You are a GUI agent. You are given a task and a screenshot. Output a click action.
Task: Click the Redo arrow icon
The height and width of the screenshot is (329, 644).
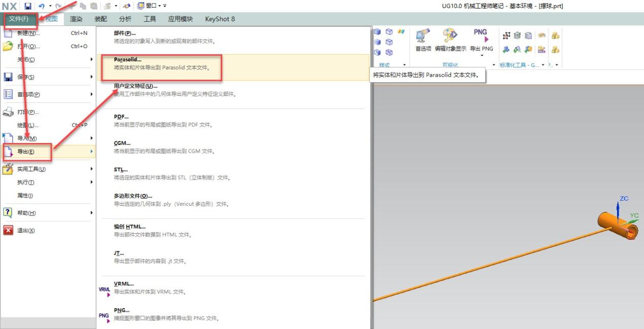point(59,6)
